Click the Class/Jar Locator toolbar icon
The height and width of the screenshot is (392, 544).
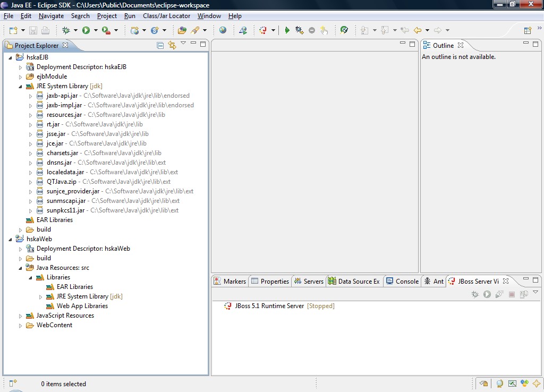click(344, 30)
